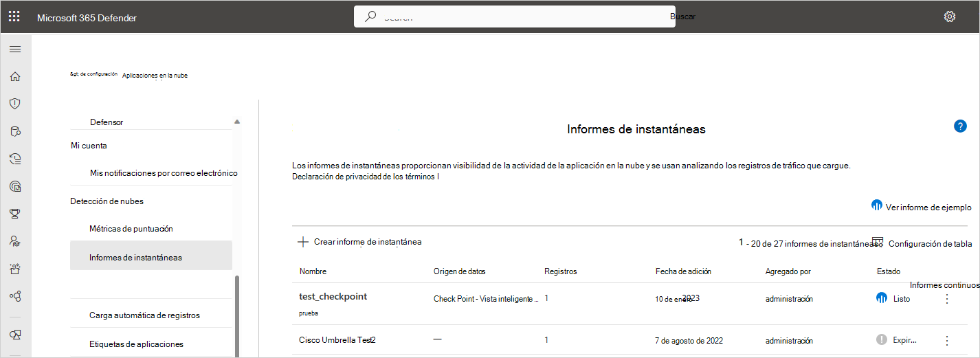
Task: Click Check Point - Vista inteligente cell
Action: pyautogui.click(x=486, y=299)
